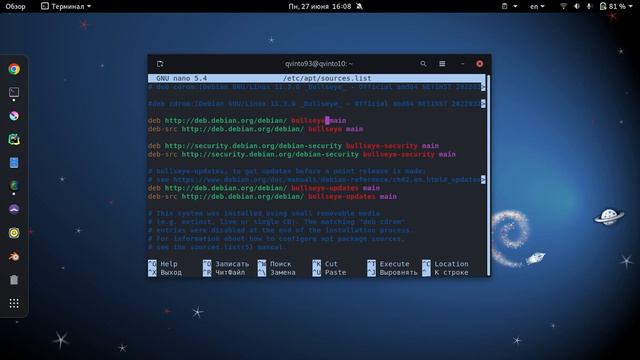The width and height of the screenshot is (640, 360).
Task: Click the ^T Execute shortcut
Action: point(388,264)
